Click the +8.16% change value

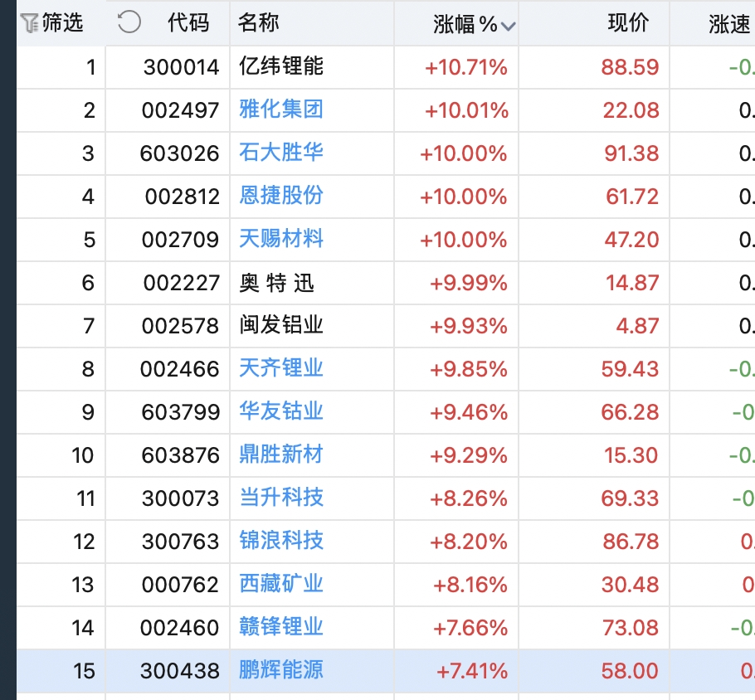(x=470, y=586)
